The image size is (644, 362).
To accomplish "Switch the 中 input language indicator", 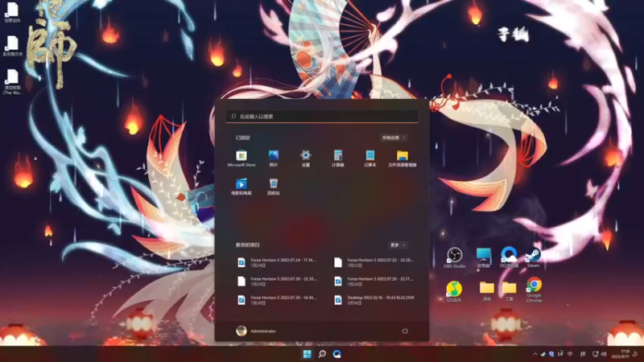I will (x=570, y=354).
